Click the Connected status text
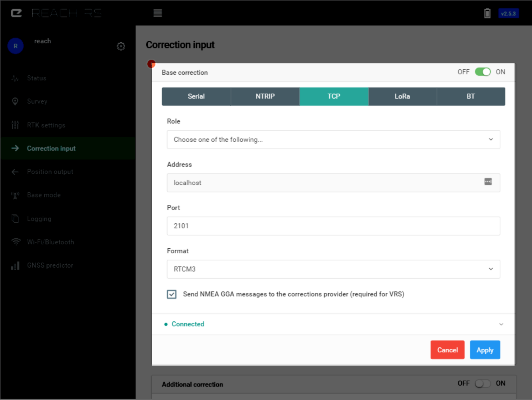Viewport: 532px width, 400px height. pyautogui.click(x=188, y=324)
